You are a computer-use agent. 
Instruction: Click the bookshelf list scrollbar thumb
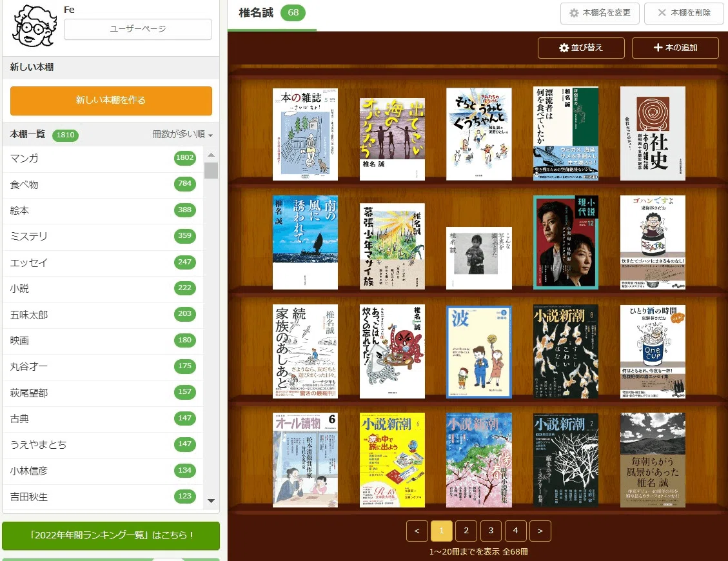pos(212,170)
